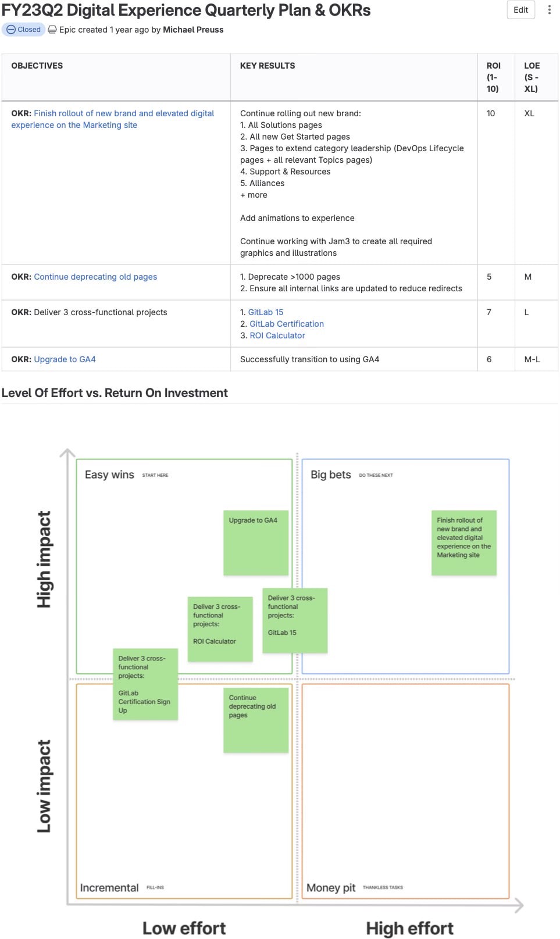Open the GitLab Certification link
The image size is (560, 939).
(x=286, y=324)
